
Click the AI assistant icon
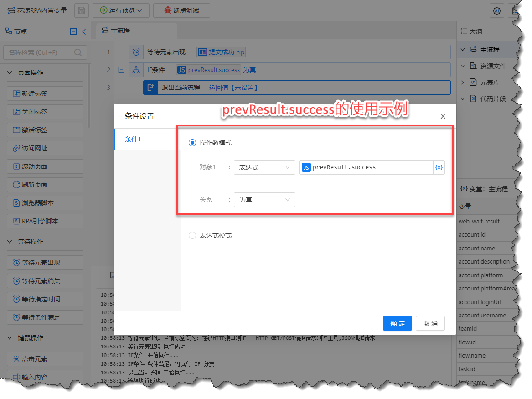tap(496, 10)
